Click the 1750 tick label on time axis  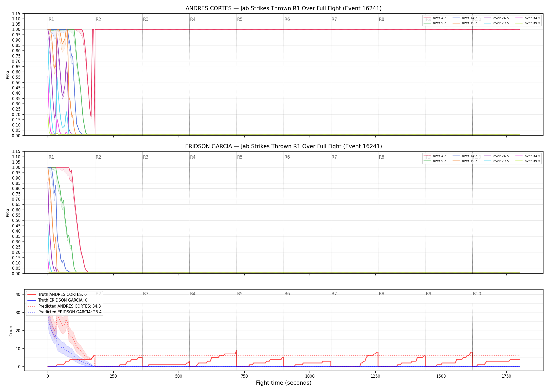click(506, 376)
